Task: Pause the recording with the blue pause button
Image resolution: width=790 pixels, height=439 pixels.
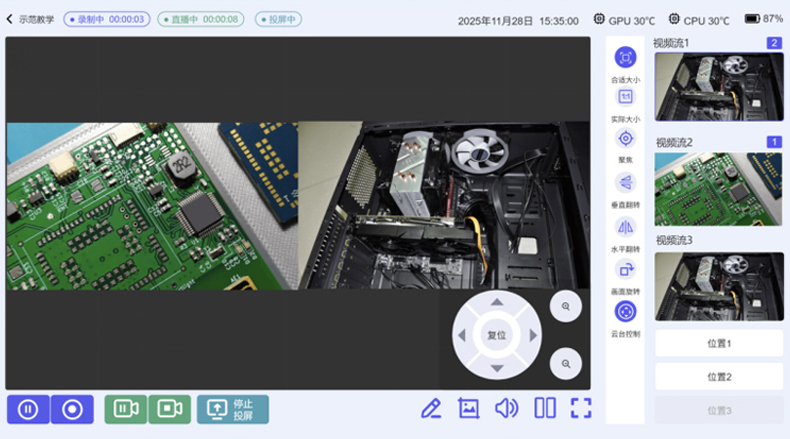Action: click(29, 409)
